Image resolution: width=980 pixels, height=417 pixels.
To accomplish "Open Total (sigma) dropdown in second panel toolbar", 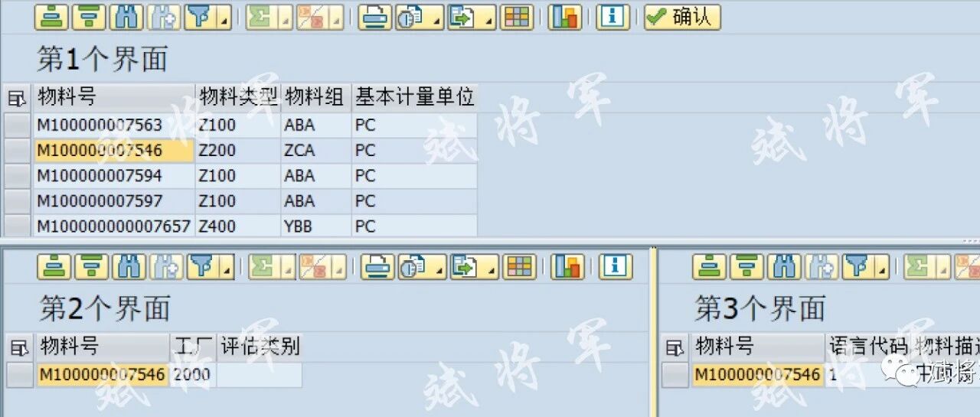I will 271,266.
